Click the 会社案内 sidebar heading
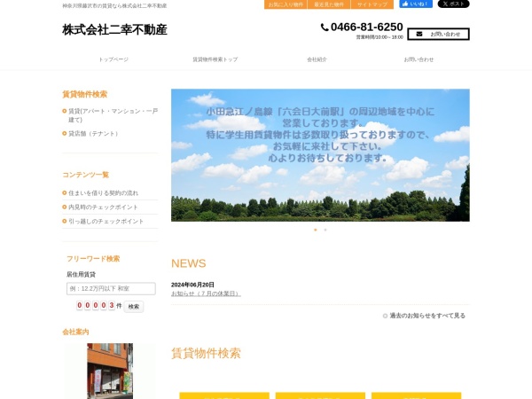532x399 pixels. 75,332
